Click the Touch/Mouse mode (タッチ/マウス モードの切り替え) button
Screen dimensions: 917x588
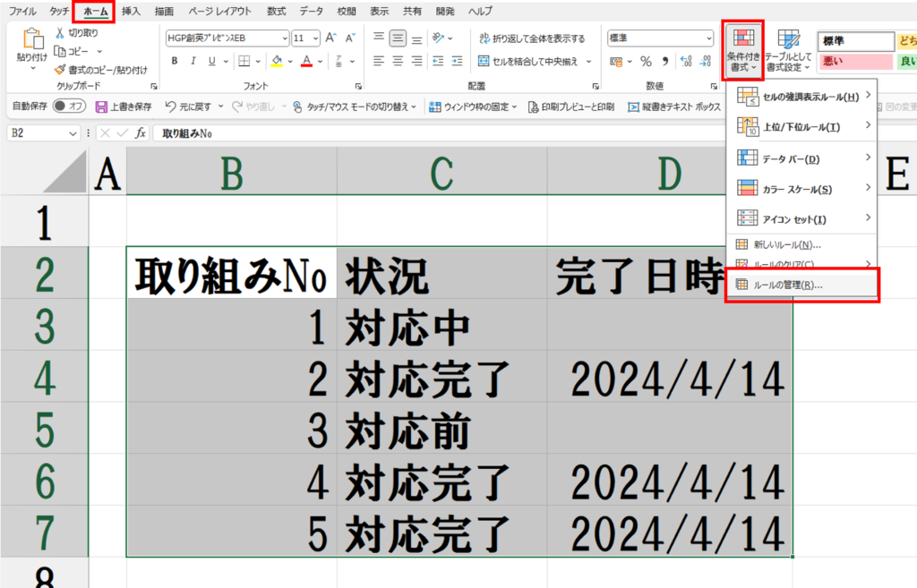355,107
